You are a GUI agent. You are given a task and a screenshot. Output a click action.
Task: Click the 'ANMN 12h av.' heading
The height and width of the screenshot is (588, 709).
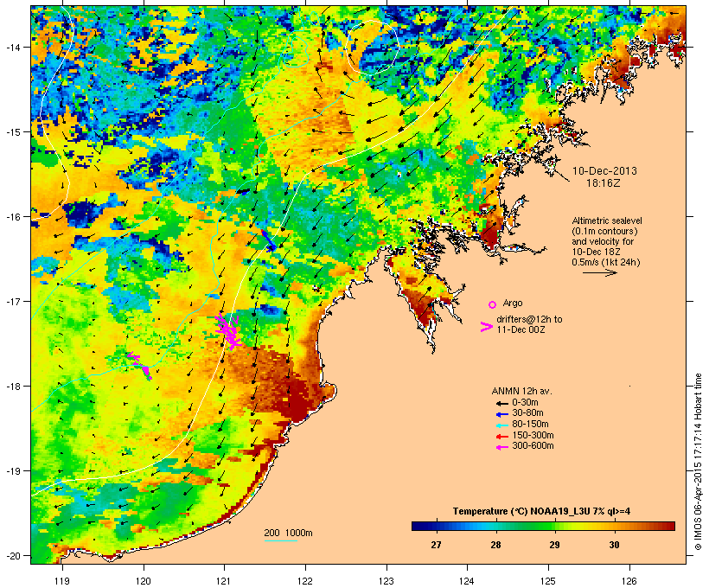521,391
